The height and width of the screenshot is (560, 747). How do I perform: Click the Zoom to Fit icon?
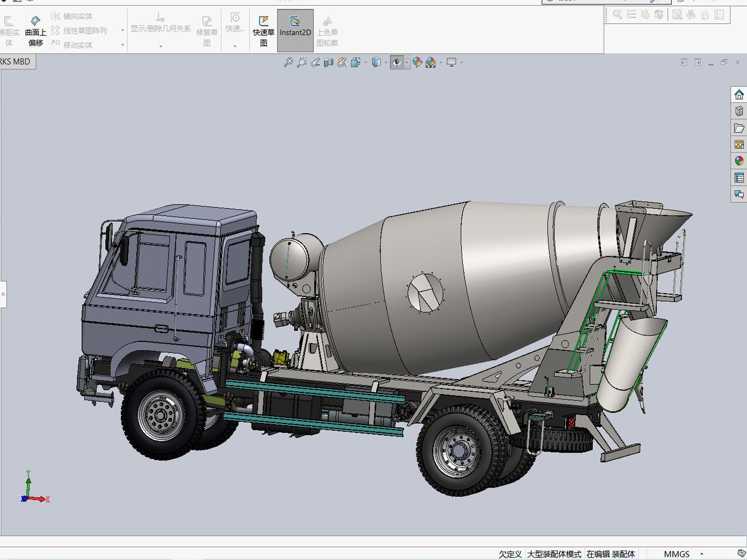pyautogui.click(x=288, y=63)
